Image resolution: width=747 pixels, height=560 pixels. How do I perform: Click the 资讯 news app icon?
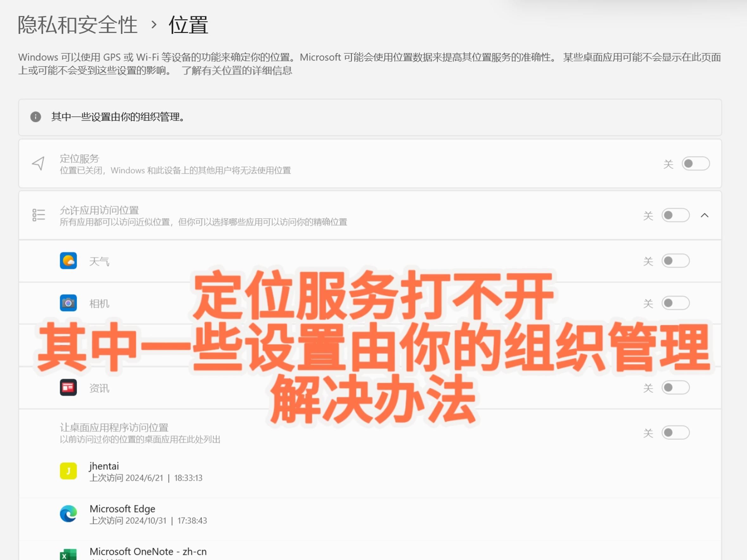pos(68,387)
